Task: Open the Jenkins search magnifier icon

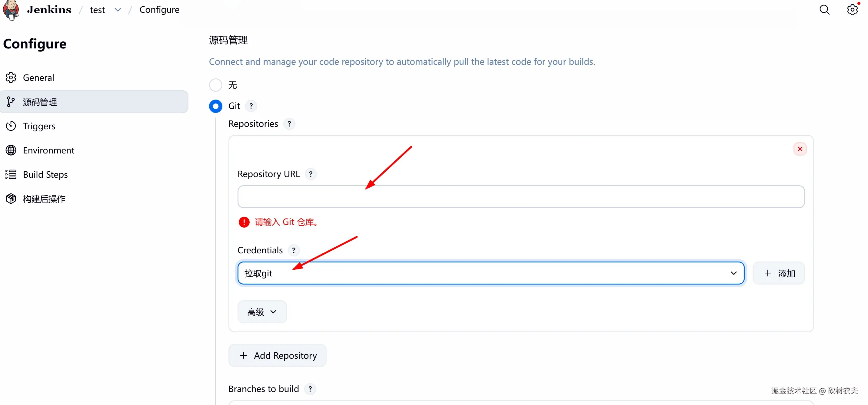Action: 824,10
